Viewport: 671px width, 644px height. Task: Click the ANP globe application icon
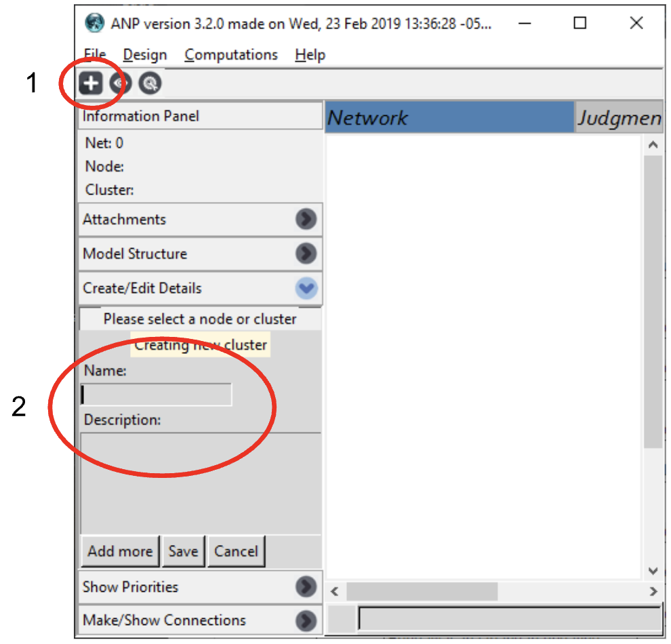[94, 22]
